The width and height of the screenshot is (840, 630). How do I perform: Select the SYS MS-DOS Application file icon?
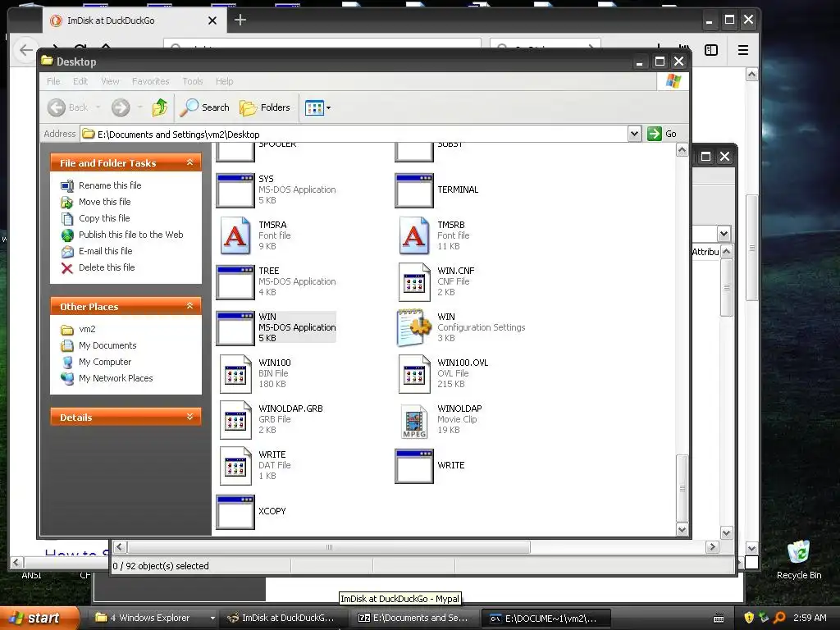coord(235,190)
